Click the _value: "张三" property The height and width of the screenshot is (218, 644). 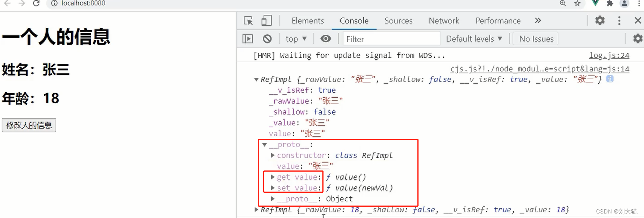(299, 123)
